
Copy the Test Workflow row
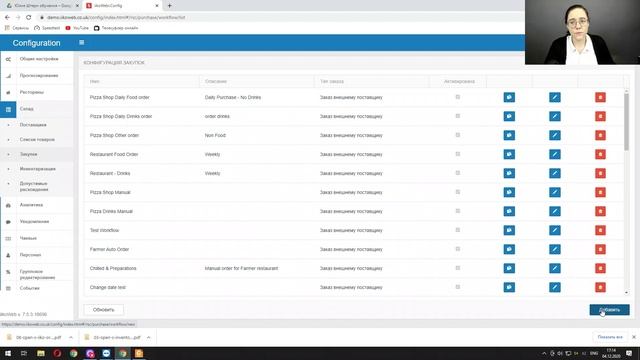(x=509, y=230)
